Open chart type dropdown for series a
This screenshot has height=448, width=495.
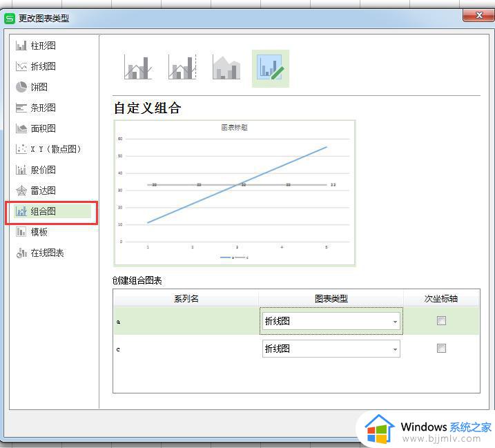pos(331,321)
